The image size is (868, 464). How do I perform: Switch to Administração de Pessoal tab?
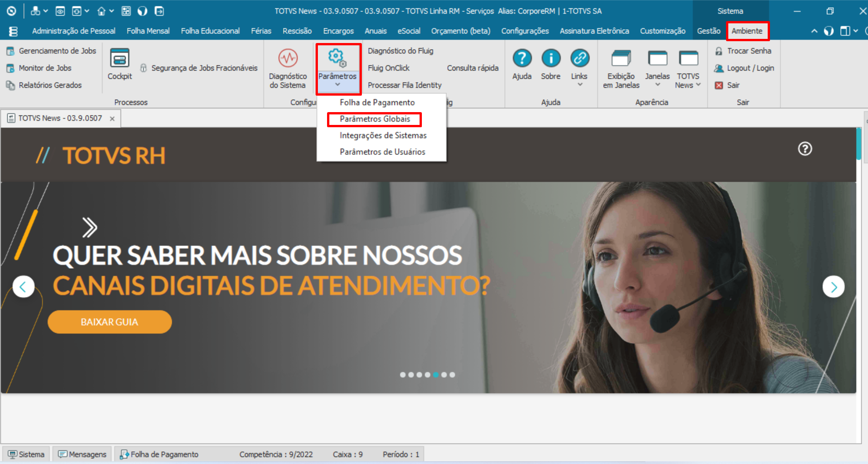click(x=74, y=31)
